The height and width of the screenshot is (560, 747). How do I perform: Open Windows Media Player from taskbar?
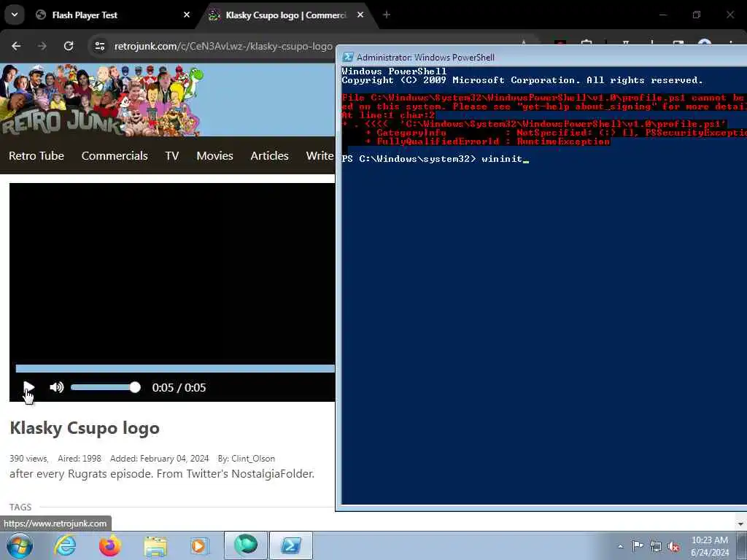[200, 545]
